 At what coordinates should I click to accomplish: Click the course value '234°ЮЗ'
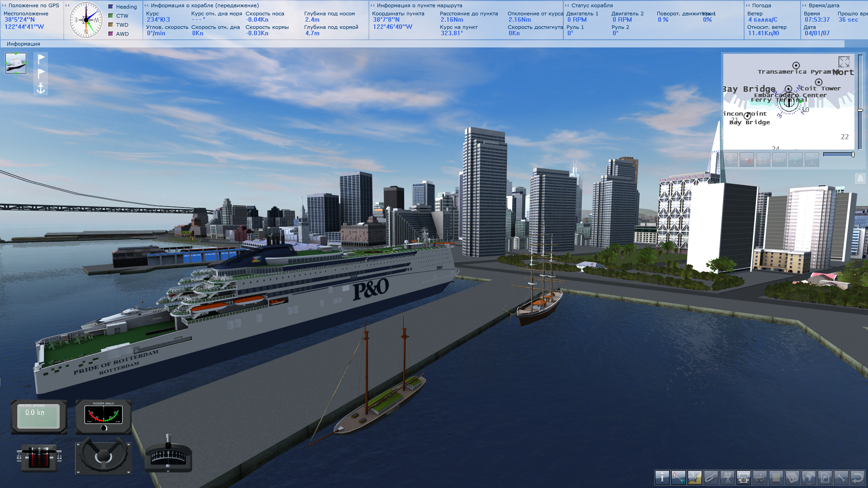[158, 19]
